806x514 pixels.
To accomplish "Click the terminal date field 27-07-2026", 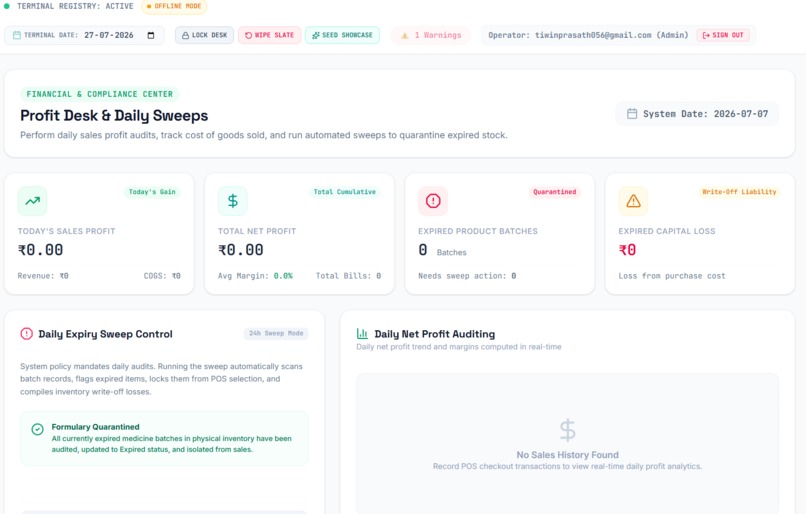I will (x=109, y=35).
